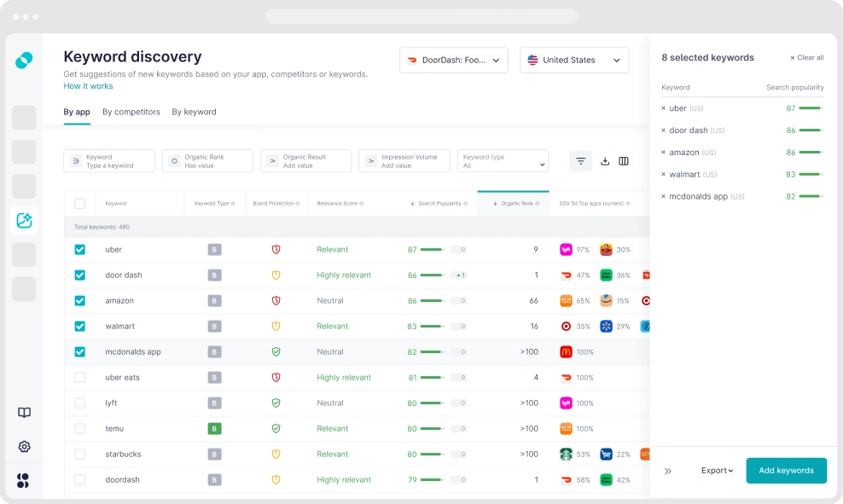Remove mcdonalds app from selected keywords
Screen dimensions: 843x504
pos(664,197)
